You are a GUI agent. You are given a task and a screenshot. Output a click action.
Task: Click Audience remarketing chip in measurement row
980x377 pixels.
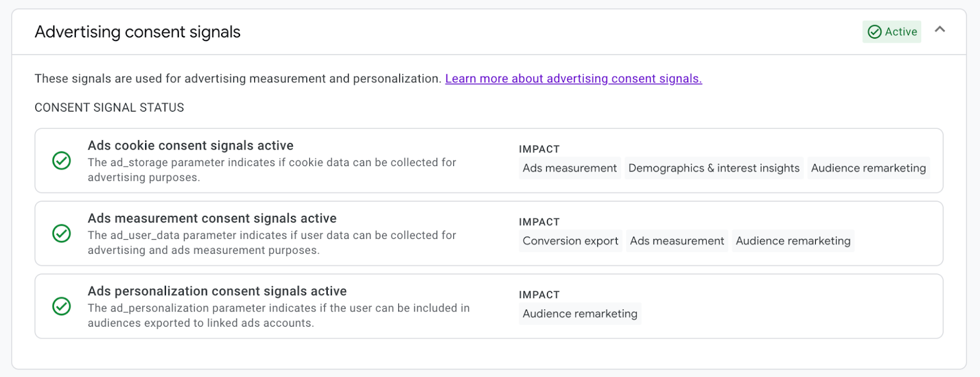coord(793,241)
